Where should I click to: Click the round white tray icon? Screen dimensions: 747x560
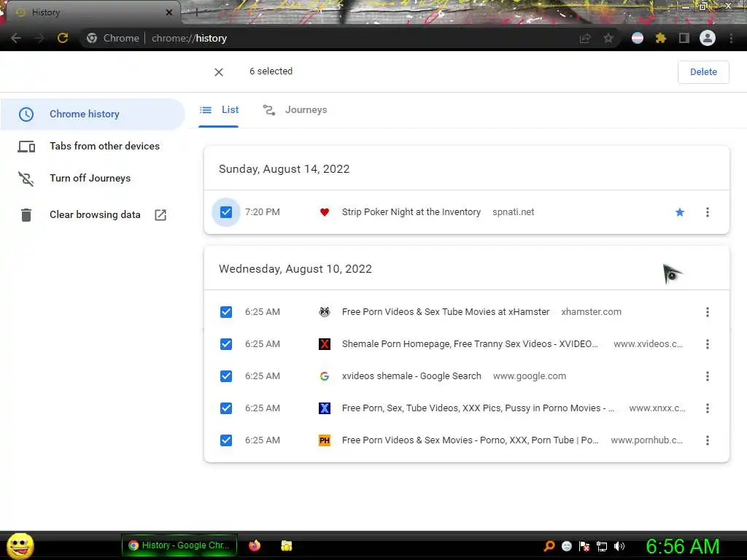[566, 546]
